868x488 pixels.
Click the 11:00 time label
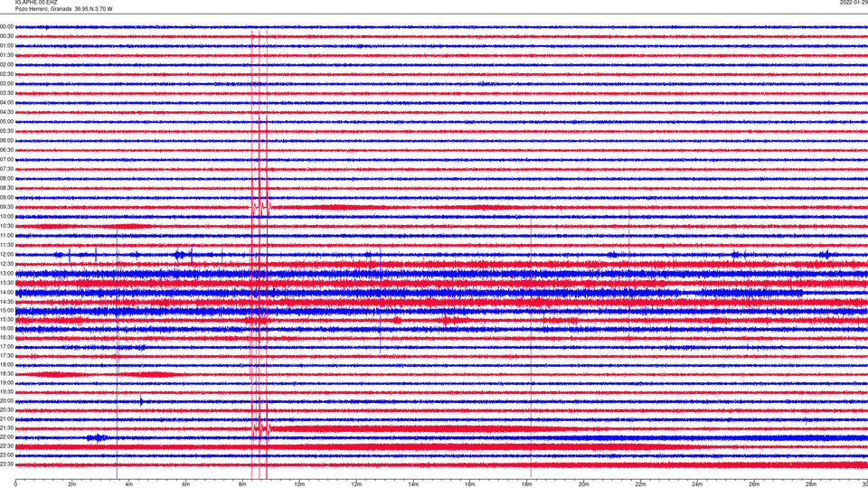(x=7, y=235)
